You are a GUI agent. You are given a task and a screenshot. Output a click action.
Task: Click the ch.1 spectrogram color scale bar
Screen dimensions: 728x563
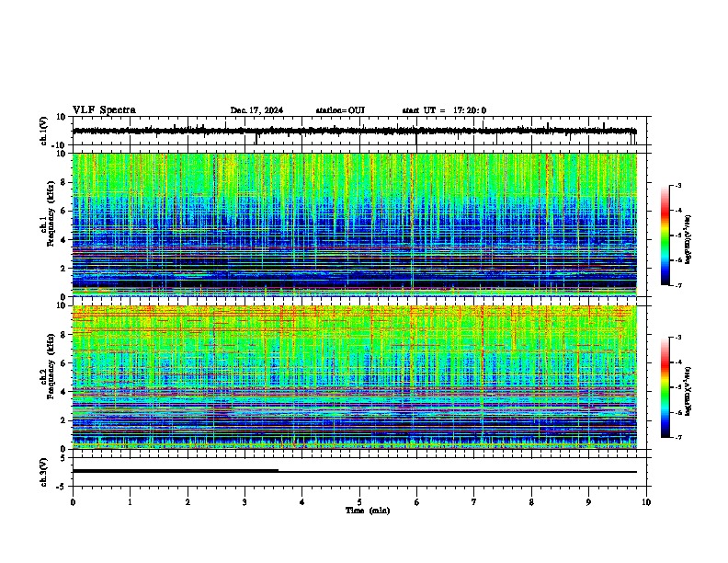click(665, 236)
